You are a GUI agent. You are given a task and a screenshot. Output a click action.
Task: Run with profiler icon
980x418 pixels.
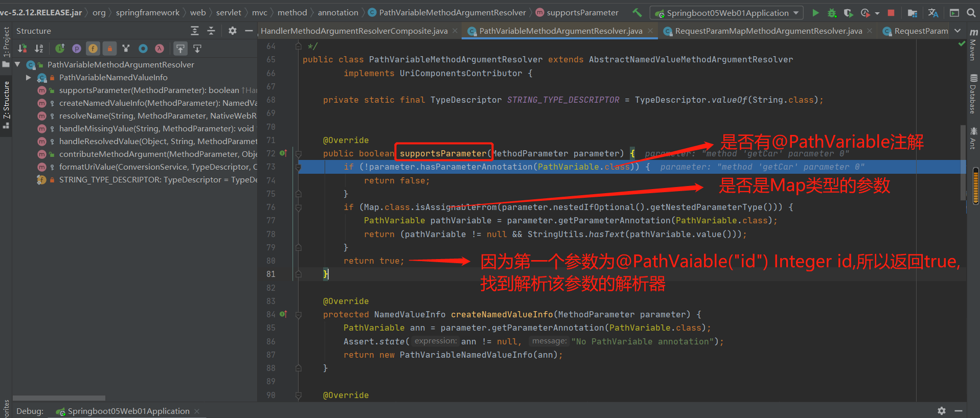pyautogui.click(x=865, y=13)
